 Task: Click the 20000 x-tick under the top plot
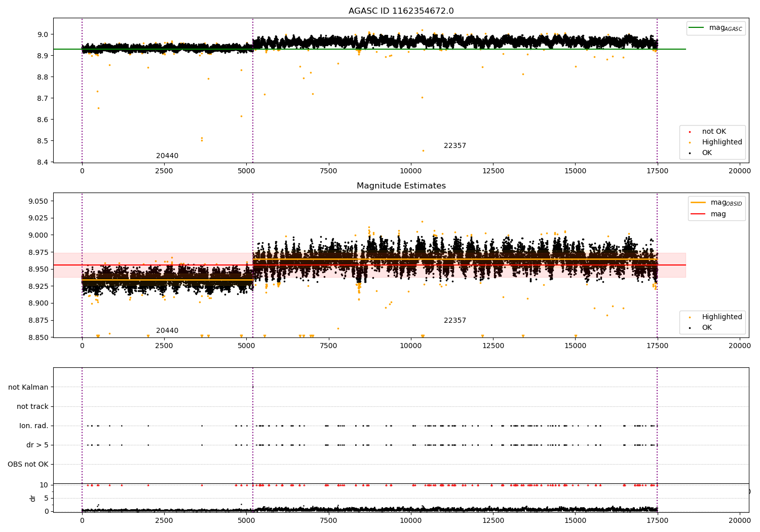(x=739, y=171)
